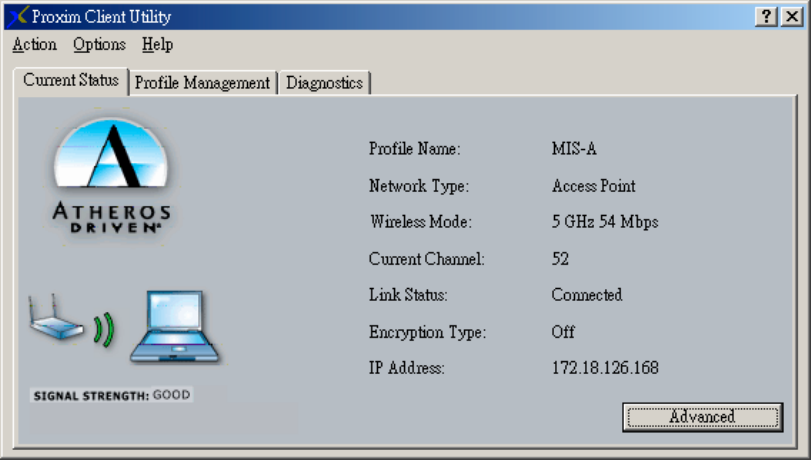Click the profile name value MIS-A

pos(574,149)
